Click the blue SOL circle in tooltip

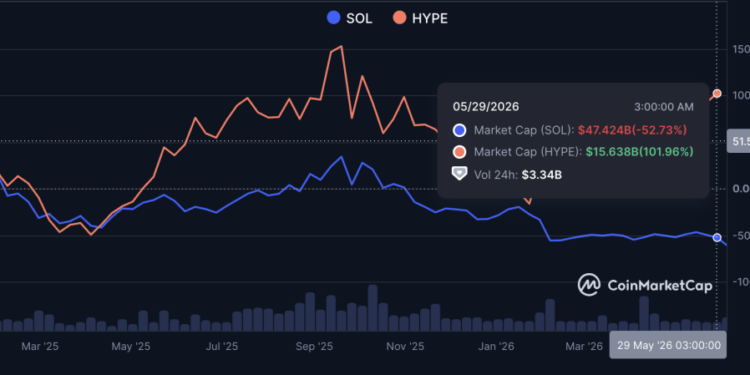tap(459, 130)
